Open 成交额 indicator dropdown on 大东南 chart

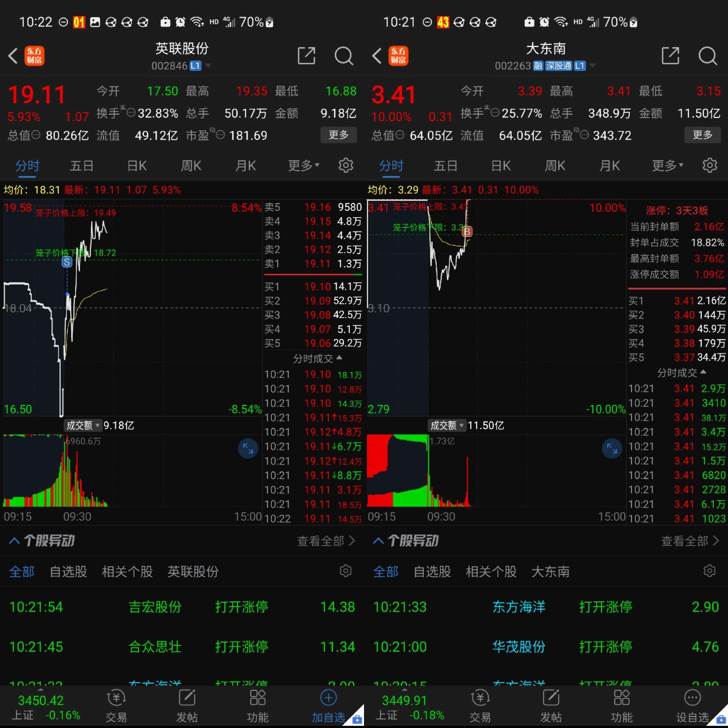[447, 425]
